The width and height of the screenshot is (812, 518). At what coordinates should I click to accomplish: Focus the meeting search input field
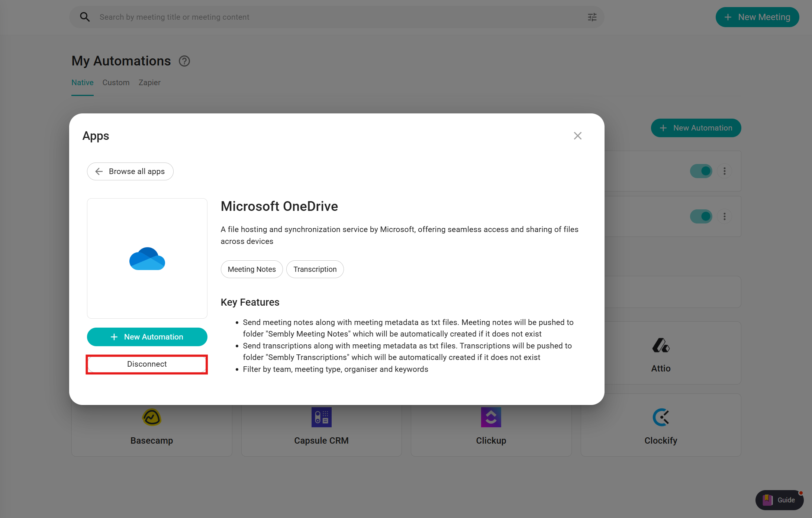click(335, 17)
